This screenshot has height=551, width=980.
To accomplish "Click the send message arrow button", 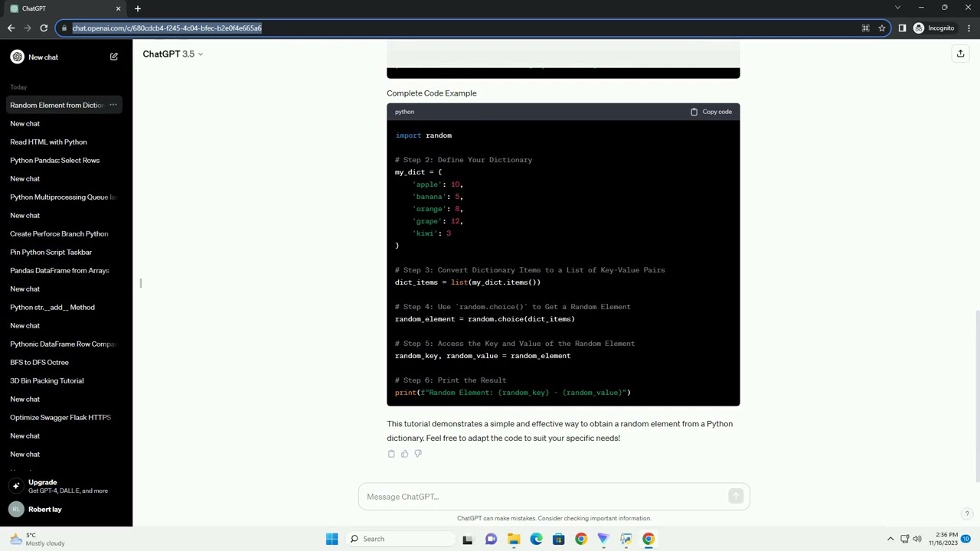I will click(736, 497).
